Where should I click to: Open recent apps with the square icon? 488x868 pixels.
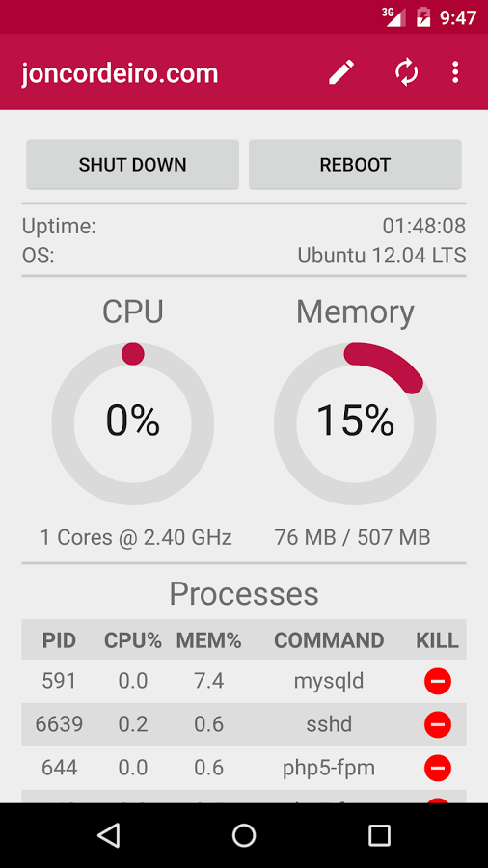coord(379,835)
